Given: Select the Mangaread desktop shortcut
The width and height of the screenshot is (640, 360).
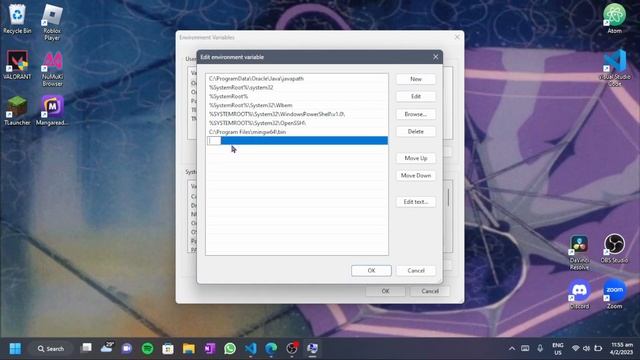Looking at the screenshot, I should pyautogui.click(x=52, y=111).
